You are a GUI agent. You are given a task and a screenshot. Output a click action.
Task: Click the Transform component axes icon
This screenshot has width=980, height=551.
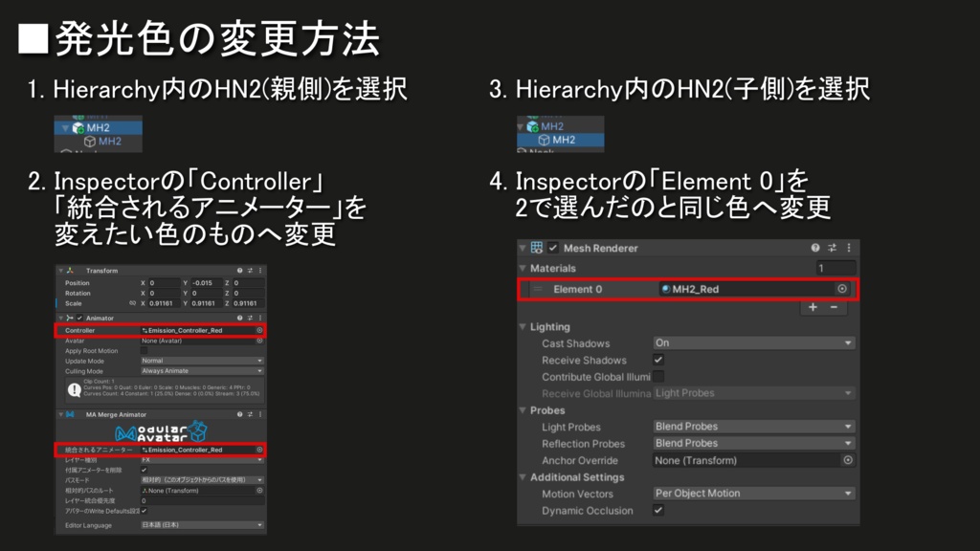pos(70,271)
